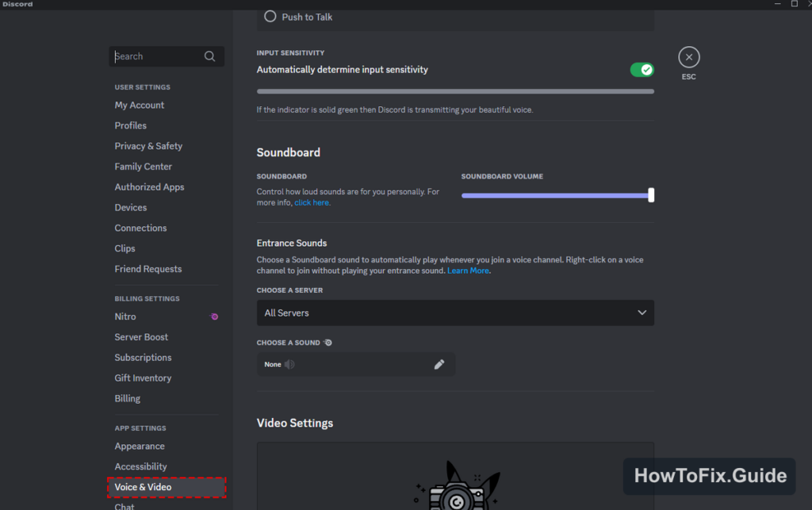The width and height of the screenshot is (812, 510).
Task: Click the User Settings section header
Action: click(143, 87)
